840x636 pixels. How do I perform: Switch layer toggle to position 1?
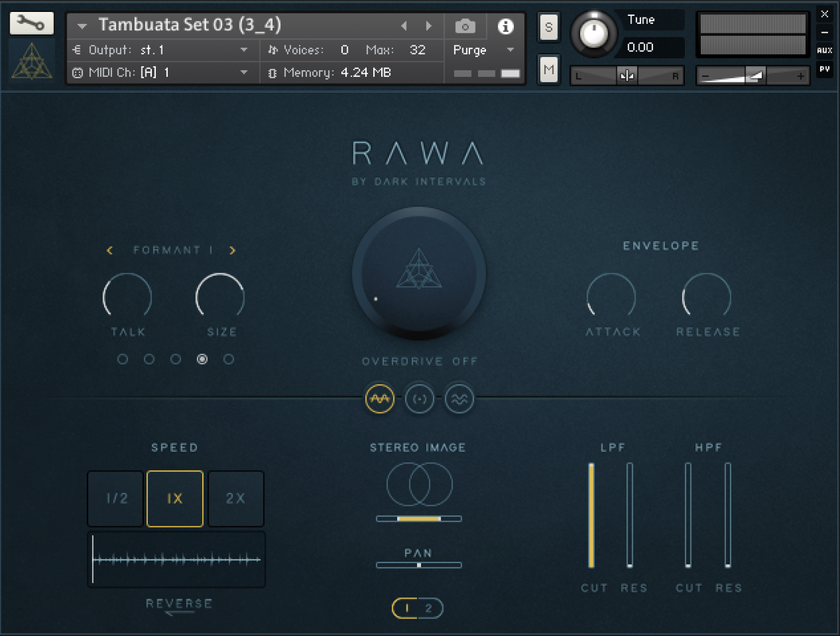click(x=406, y=608)
